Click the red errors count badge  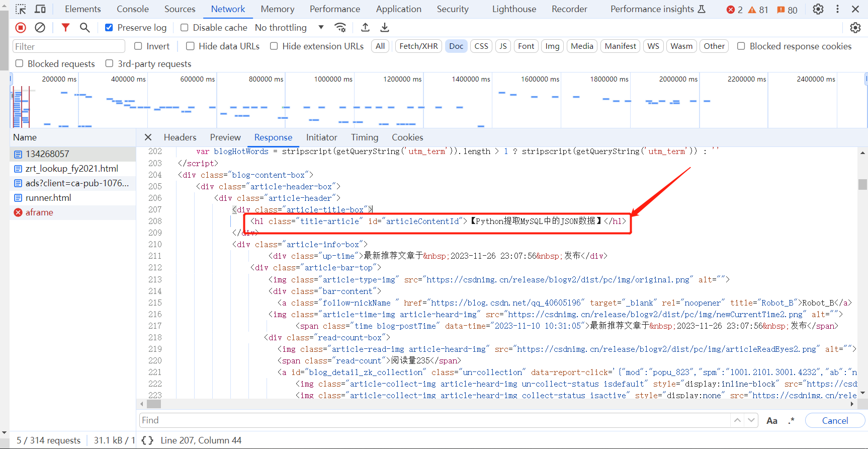tap(735, 10)
